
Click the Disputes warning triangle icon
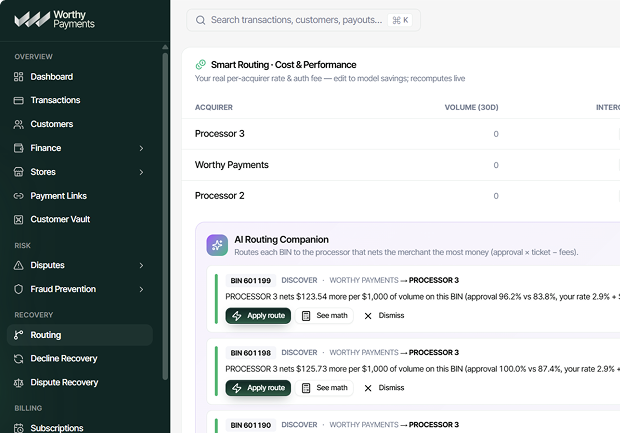point(19,265)
